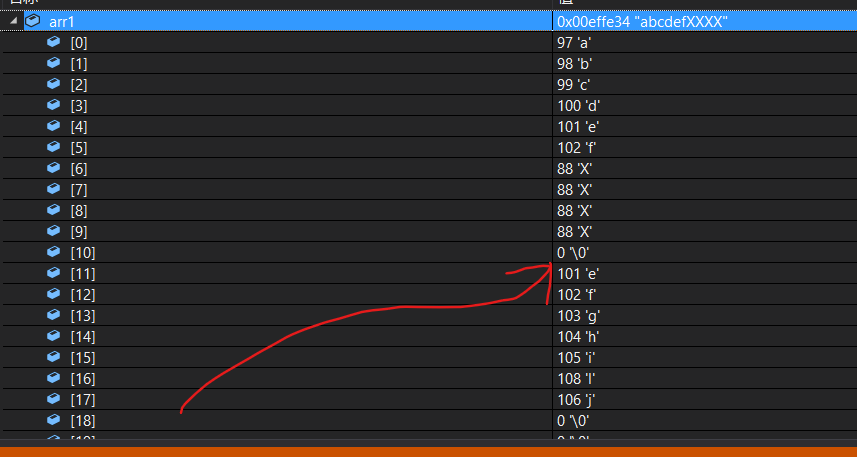
Task: Select array index [15] row
Action: point(428,358)
